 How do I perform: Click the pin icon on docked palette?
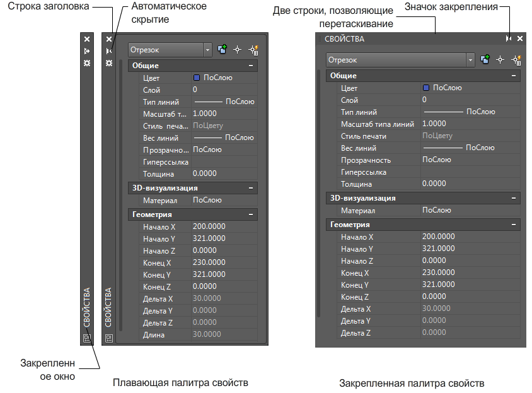[508, 38]
